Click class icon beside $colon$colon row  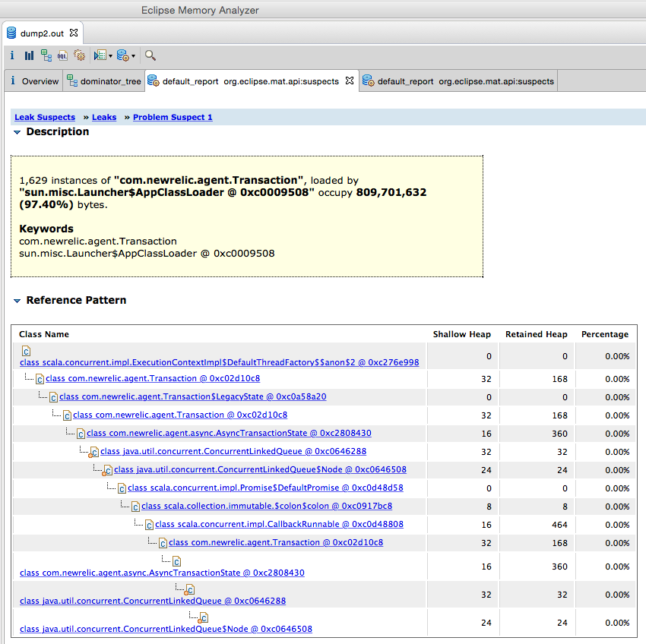(135, 507)
